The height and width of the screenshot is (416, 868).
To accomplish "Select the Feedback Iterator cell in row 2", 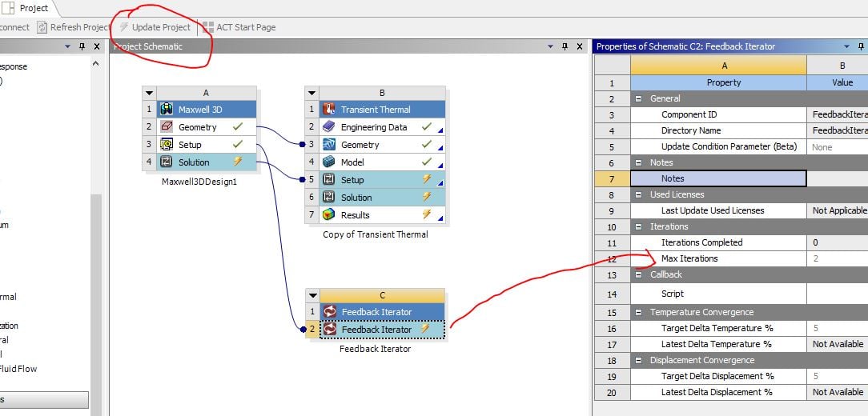I will (x=382, y=330).
